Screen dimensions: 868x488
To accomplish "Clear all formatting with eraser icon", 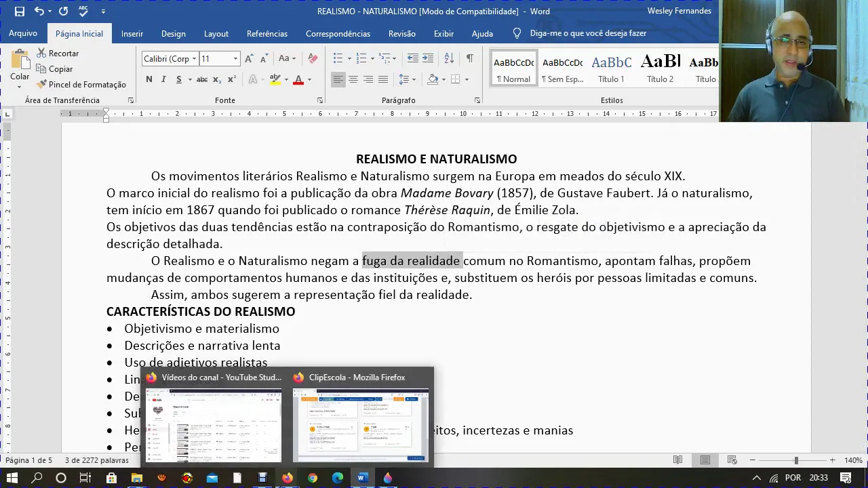I will (313, 59).
